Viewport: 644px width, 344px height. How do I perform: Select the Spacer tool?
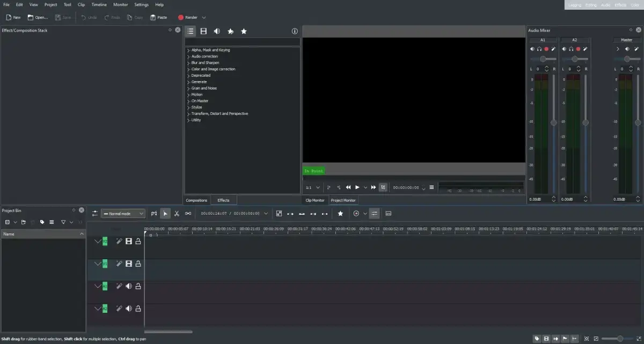[x=188, y=213]
